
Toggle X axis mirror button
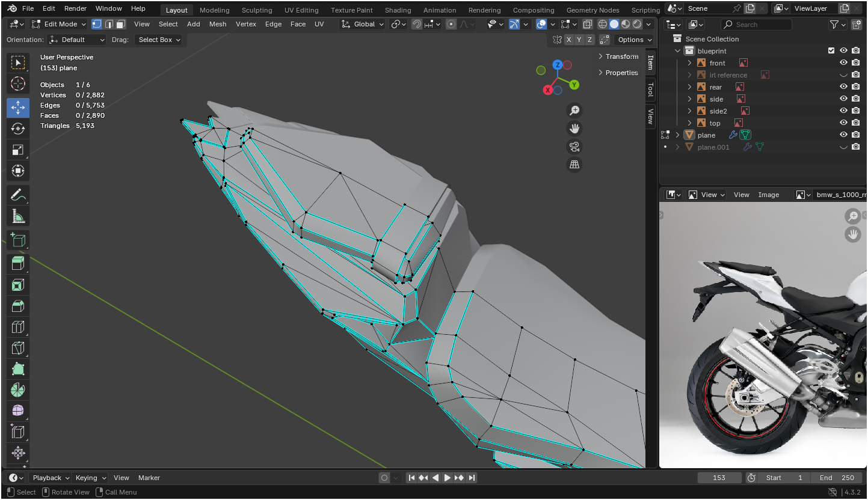568,40
